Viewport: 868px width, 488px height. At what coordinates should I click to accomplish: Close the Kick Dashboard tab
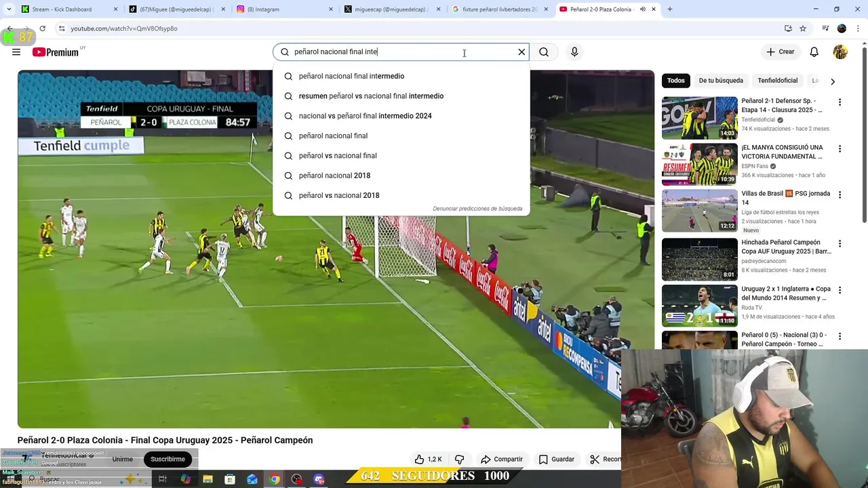pyautogui.click(x=115, y=9)
